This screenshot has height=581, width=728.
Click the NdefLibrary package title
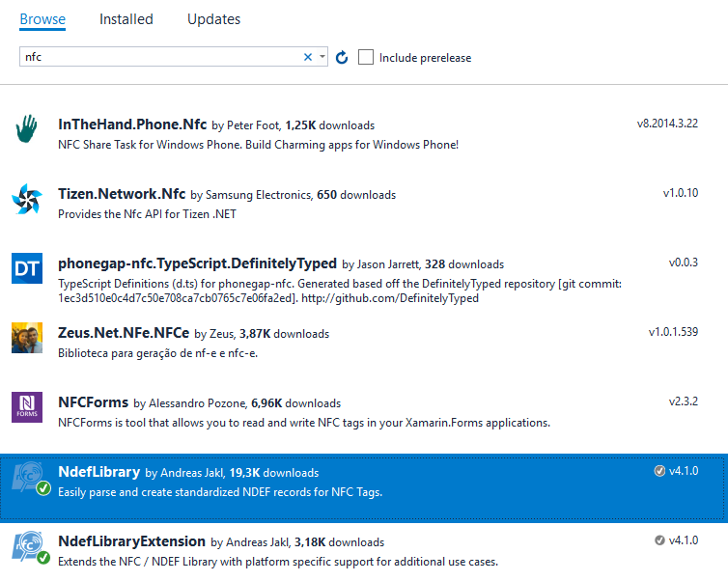pos(98,472)
